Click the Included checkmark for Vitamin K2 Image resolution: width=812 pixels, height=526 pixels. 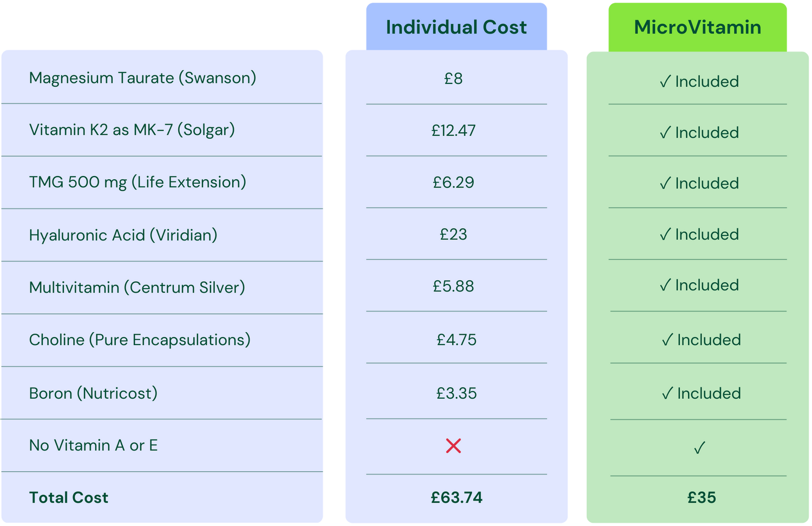pyautogui.click(x=665, y=133)
